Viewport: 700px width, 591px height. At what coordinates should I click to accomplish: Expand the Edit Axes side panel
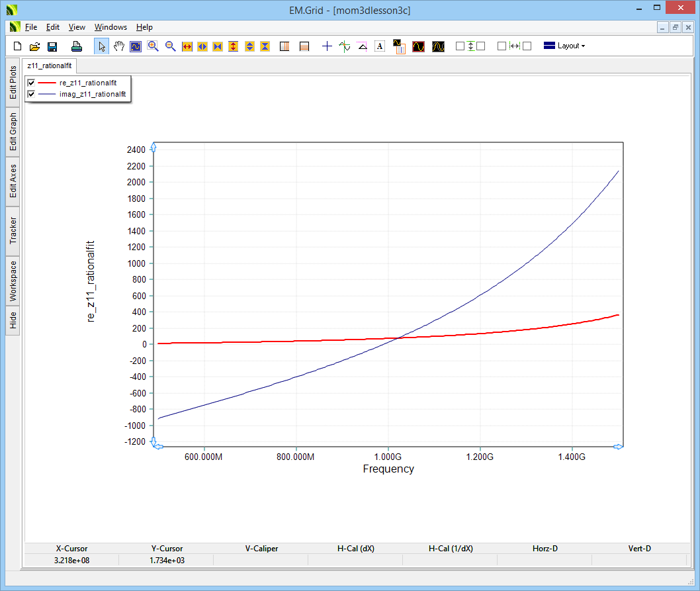tap(13, 181)
